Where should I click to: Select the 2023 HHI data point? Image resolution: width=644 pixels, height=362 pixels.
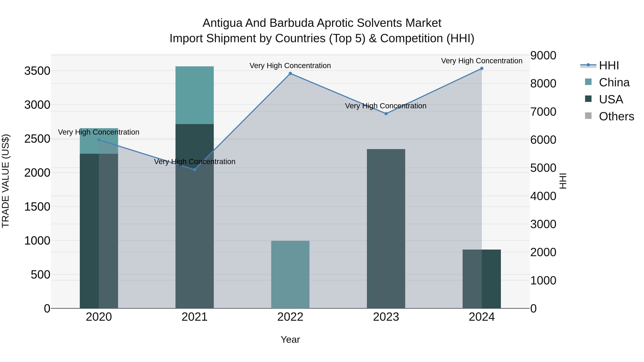(386, 114)
